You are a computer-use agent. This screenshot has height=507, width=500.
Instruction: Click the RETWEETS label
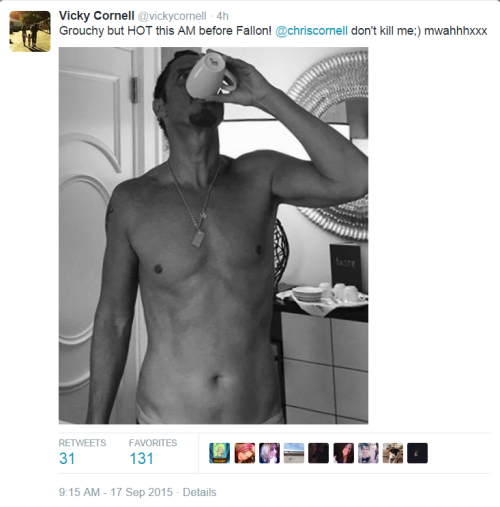(82, 443)
